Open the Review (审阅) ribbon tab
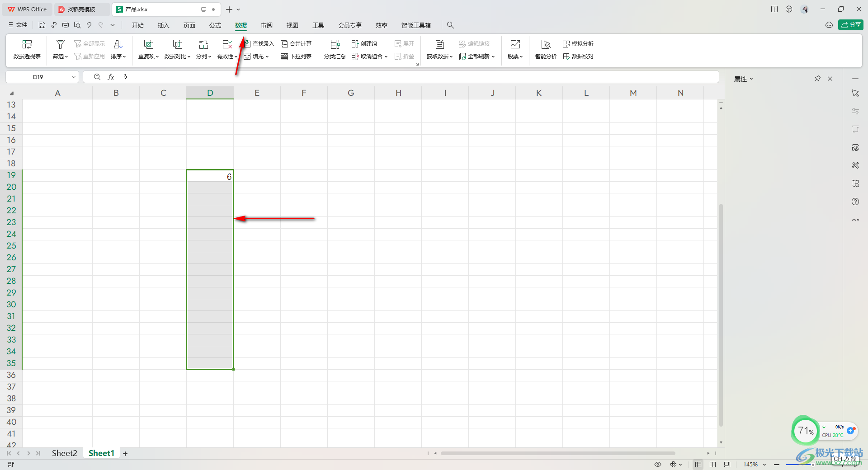The image size is (868, 470). [267, 25]
